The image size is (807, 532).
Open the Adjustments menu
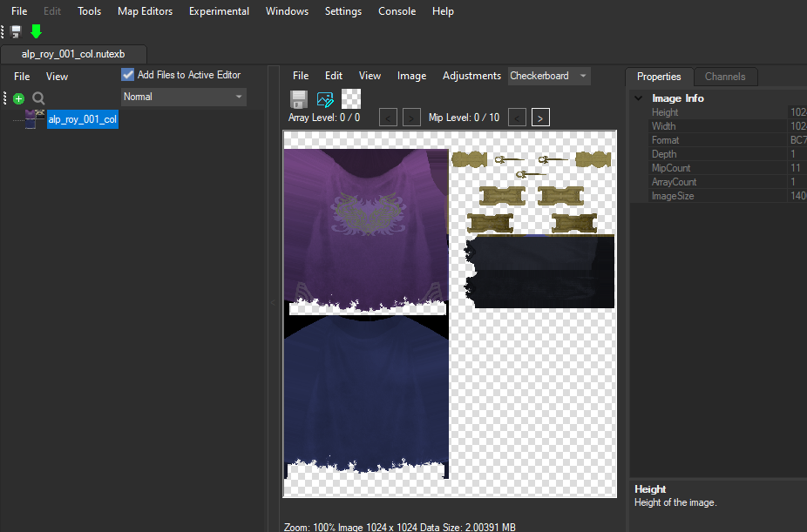point(471,76)
